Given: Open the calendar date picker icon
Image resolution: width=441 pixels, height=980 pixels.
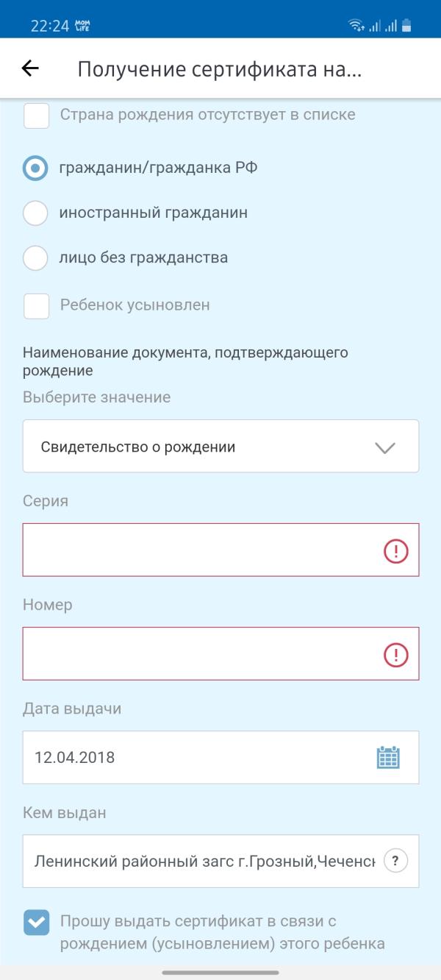Looking at the screenshot, I should coord(387,757).
